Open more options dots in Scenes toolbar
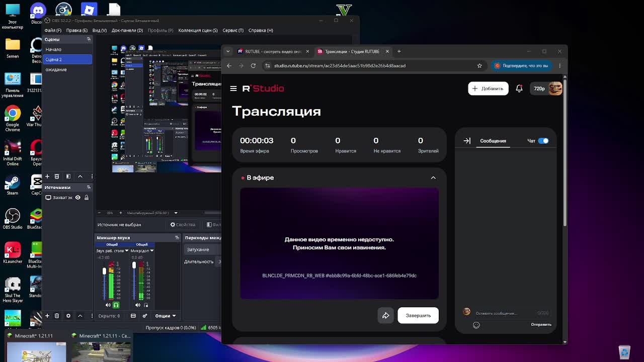Image resolution: width=644 pixels, height=362 pixels. pos(92,176)
